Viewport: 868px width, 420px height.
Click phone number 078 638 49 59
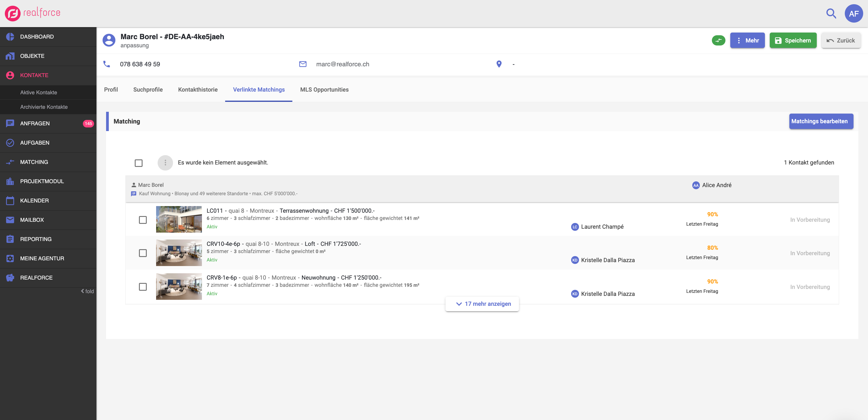click(140, 64)
